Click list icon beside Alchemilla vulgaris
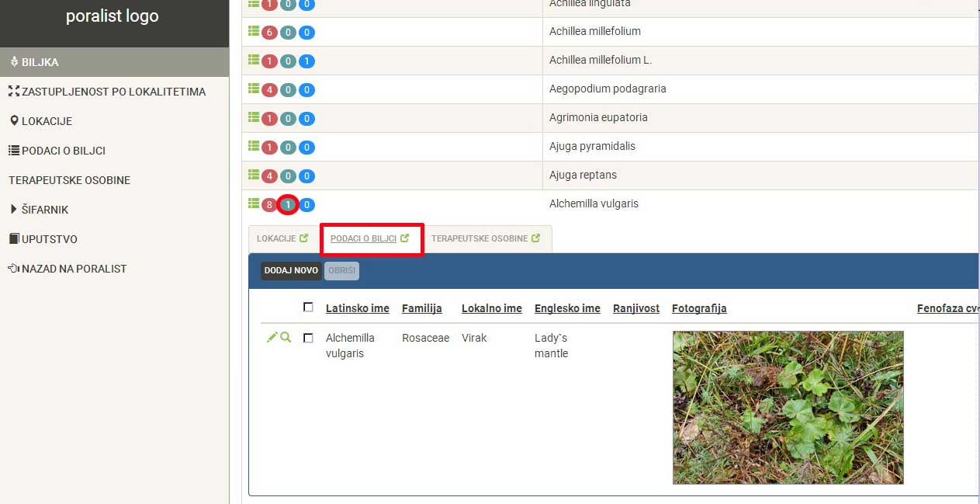This screenshot has height=504, width=980. click(253, 203)
